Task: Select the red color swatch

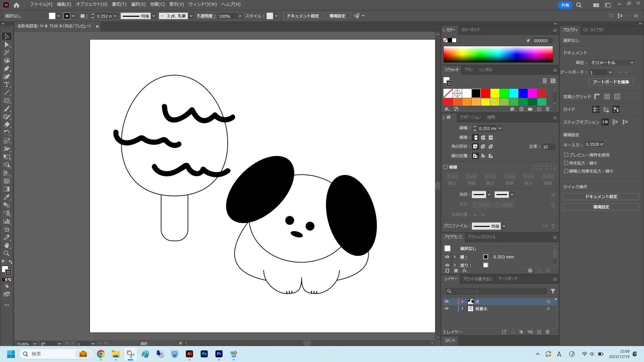Action: pyautogui.click(x=485, y=93)
